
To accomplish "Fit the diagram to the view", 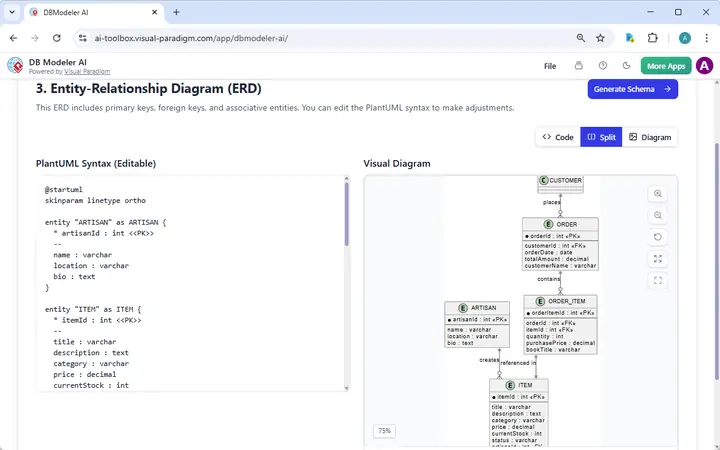I will click(x=658, y=259).
